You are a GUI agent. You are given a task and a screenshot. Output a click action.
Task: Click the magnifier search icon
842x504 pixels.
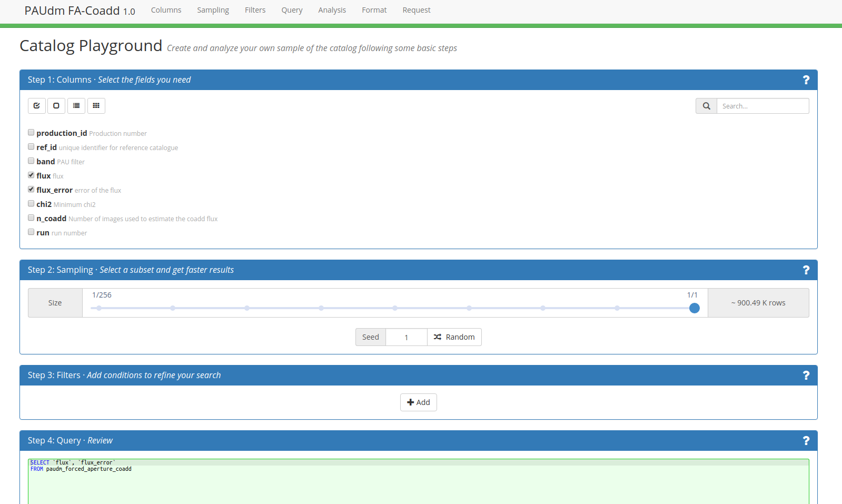[x=706, y=106]
